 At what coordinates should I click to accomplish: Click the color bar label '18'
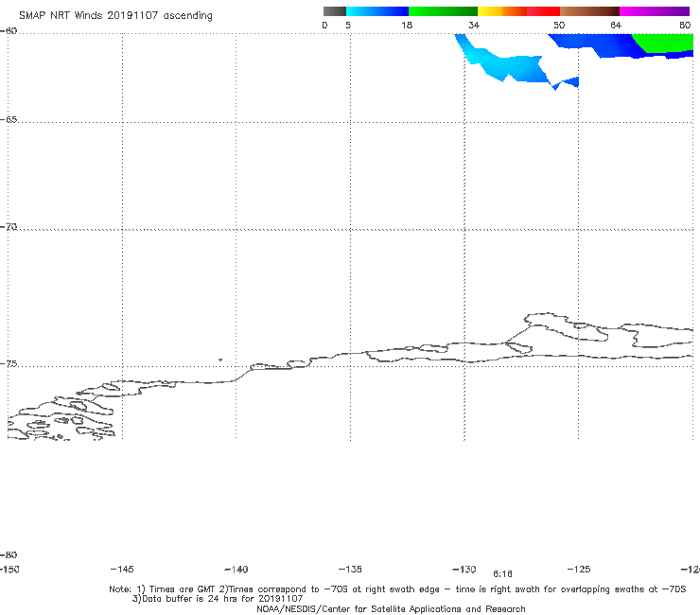(407, 25)
